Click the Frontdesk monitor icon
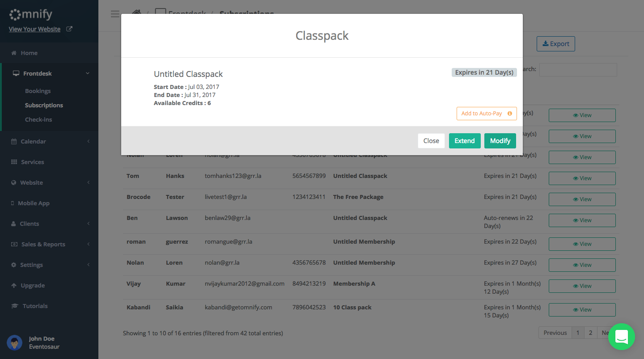The image size is (644, 359). (x=16, y=73)
